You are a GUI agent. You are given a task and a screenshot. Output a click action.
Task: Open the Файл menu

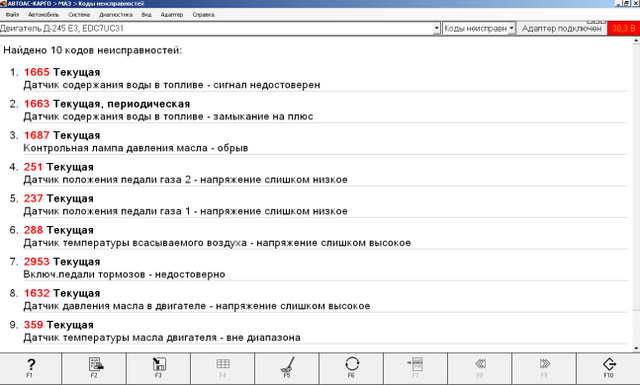point(13,15)
